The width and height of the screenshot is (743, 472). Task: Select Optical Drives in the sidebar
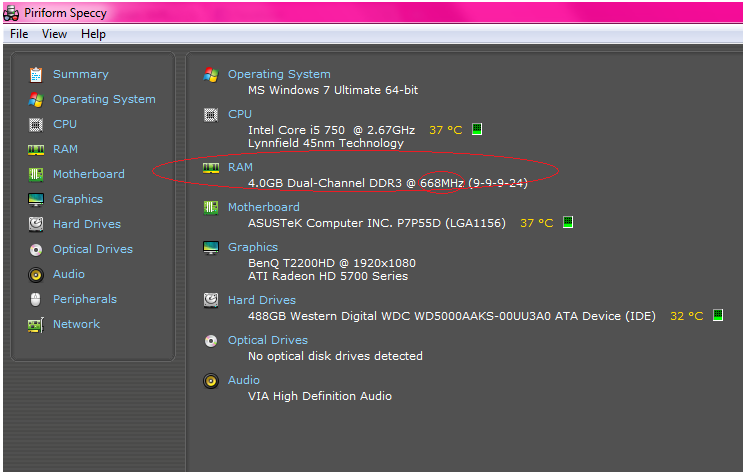[x=93, y=249]
